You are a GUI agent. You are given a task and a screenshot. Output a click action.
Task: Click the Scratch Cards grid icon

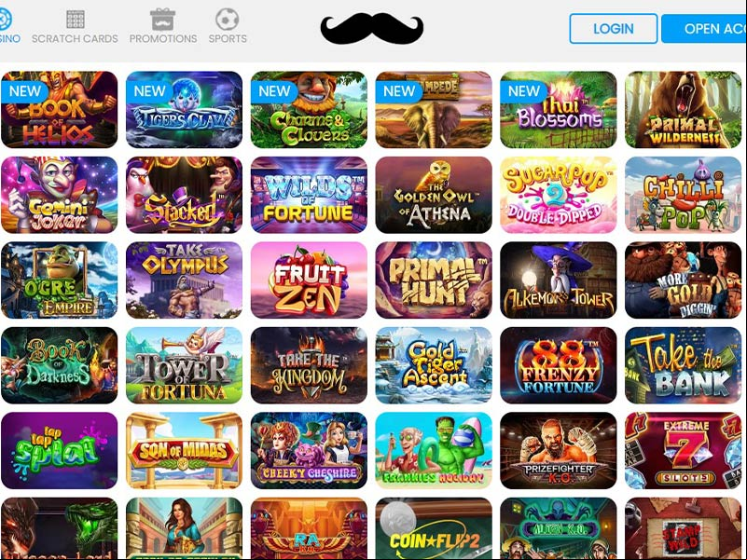(x=76, y=19)
